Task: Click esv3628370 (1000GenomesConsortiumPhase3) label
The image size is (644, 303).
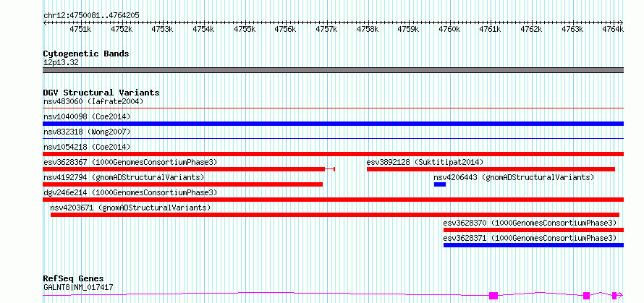Action: coord(530,223)
